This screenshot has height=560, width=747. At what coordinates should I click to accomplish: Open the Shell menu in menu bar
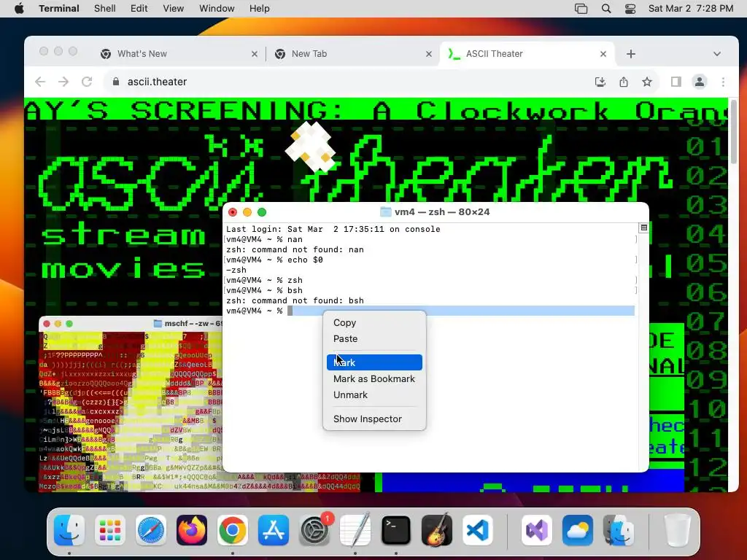tap(104, 9)
